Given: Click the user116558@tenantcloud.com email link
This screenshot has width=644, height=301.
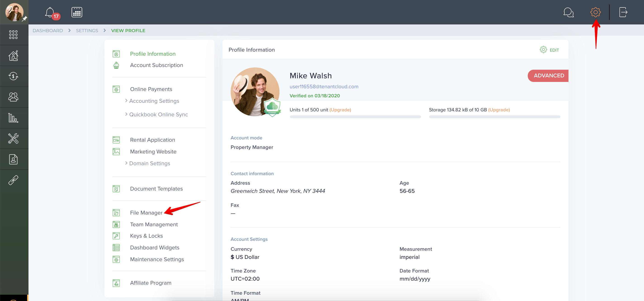Looking at the screenshot, I should 324,87.
